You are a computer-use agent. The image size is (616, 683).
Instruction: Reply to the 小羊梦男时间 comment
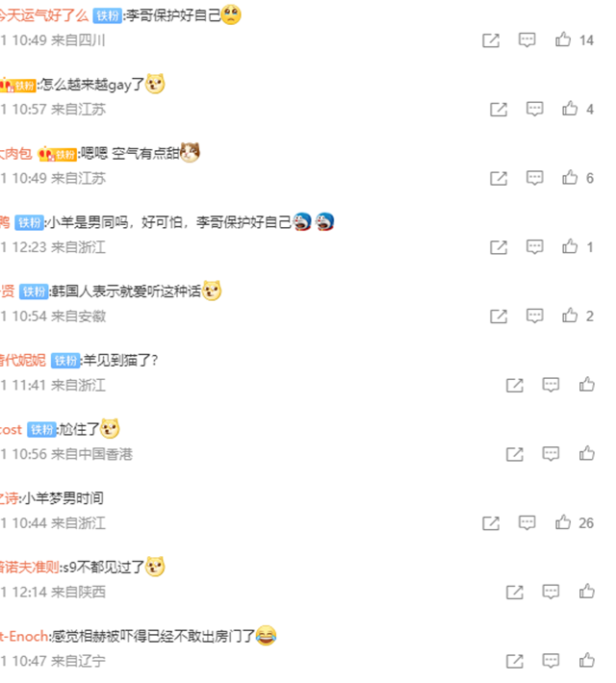[526, 522]
